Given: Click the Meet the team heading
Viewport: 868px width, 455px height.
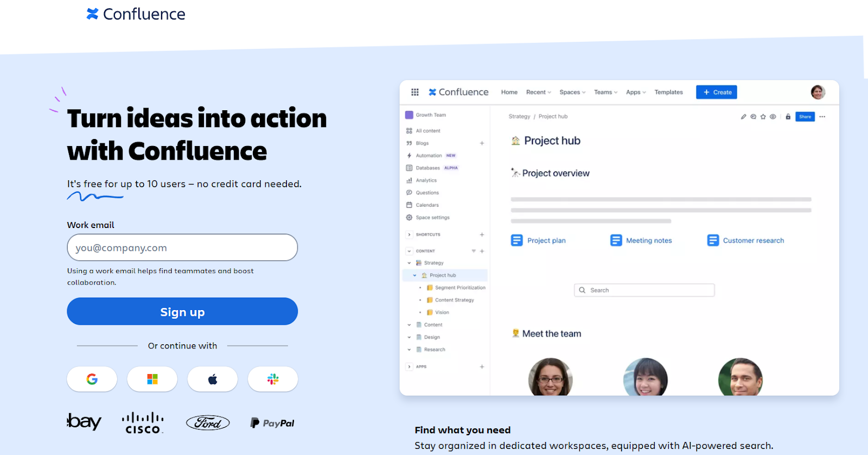Looking at the screenshot, I should [x=546, y=334].
